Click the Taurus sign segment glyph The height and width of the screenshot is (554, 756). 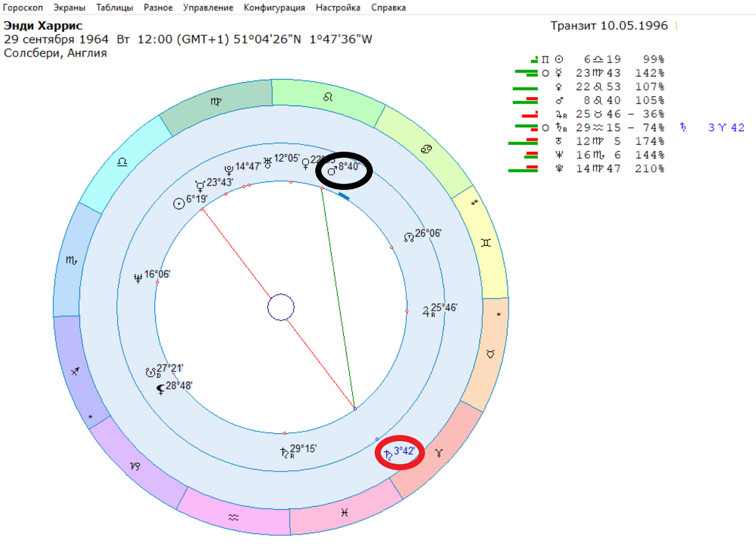pos(489,355)
